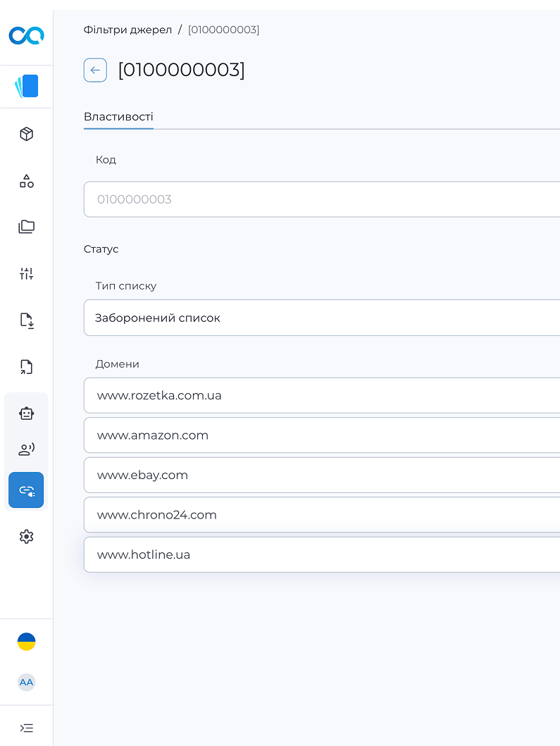Click the Статус label

101,249
